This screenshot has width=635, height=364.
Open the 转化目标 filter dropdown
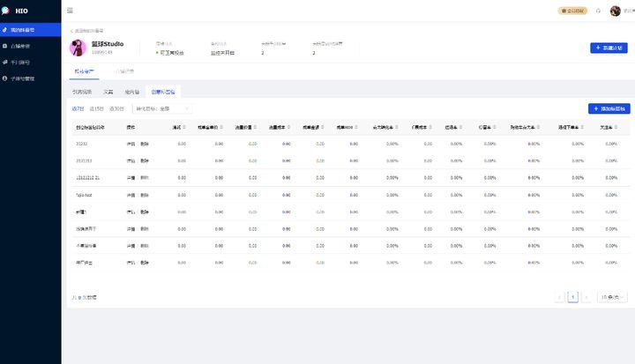(161, 108)
